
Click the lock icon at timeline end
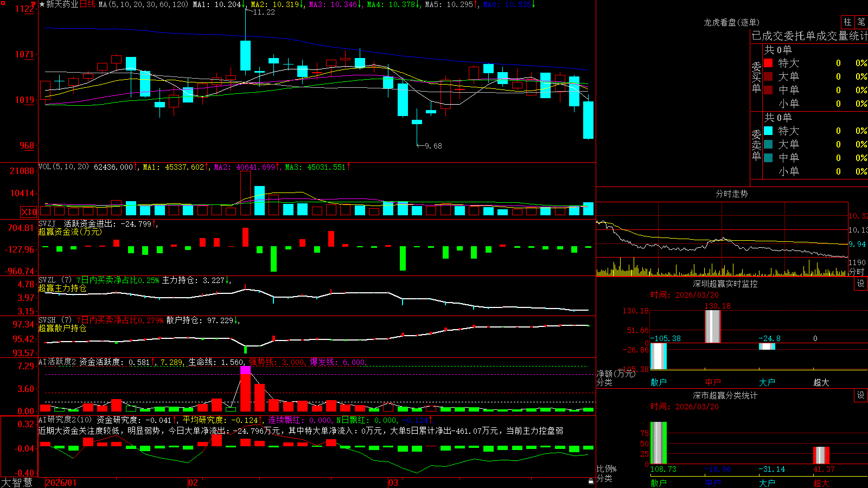click(591, 481)
